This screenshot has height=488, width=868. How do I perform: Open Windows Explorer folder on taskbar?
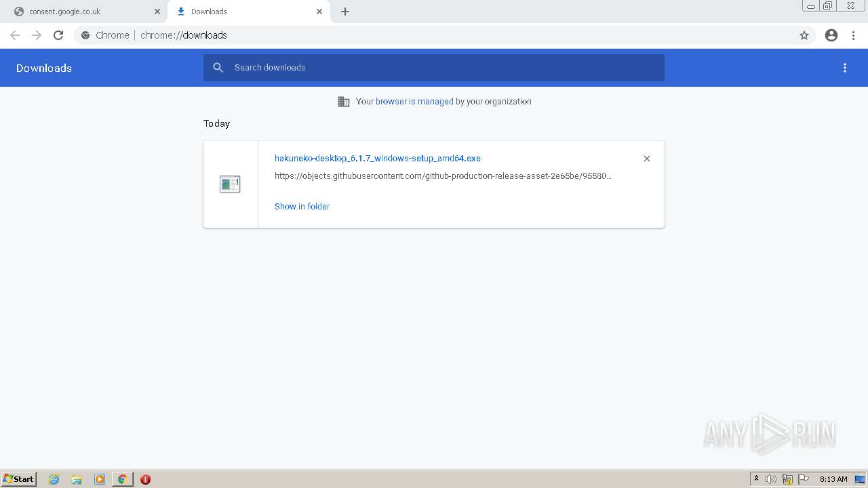tap(77, 479)
